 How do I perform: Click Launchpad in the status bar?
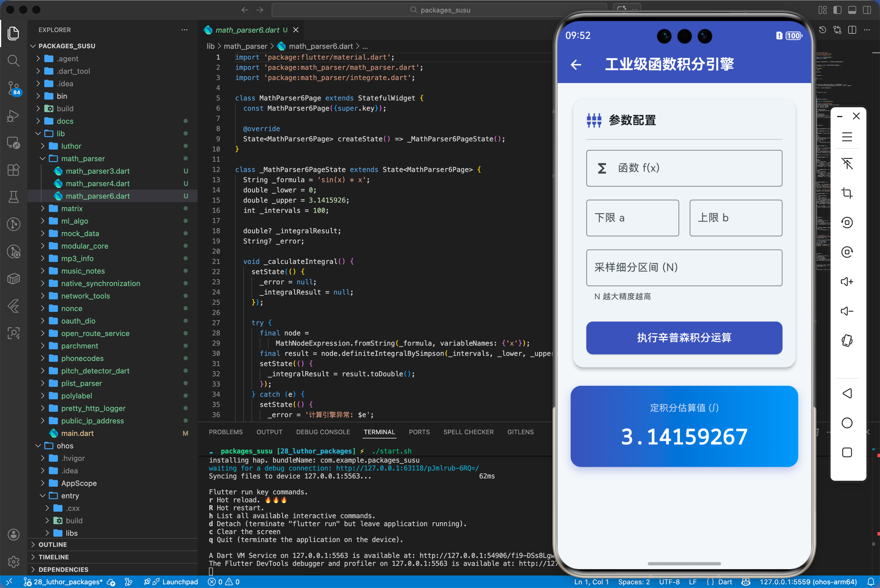click(x=180, y=582)
